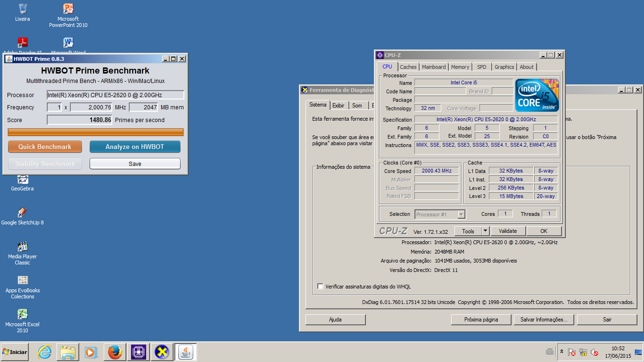Screen dimensions: 644x362
Task: Click the Iniciar start button
Action: pos(14,352)
